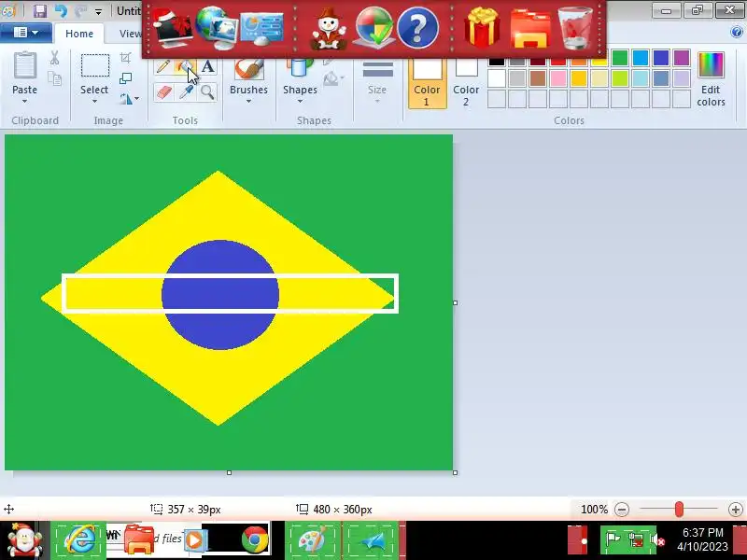747x560 pixels.
Task: Click the Paste clipboard icon
Action: click(x=25, y=65)
